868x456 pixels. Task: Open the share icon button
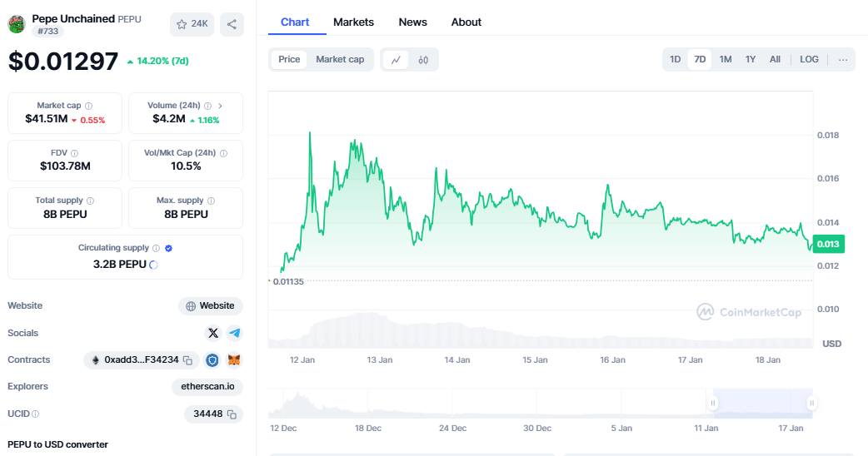[232, 24]
